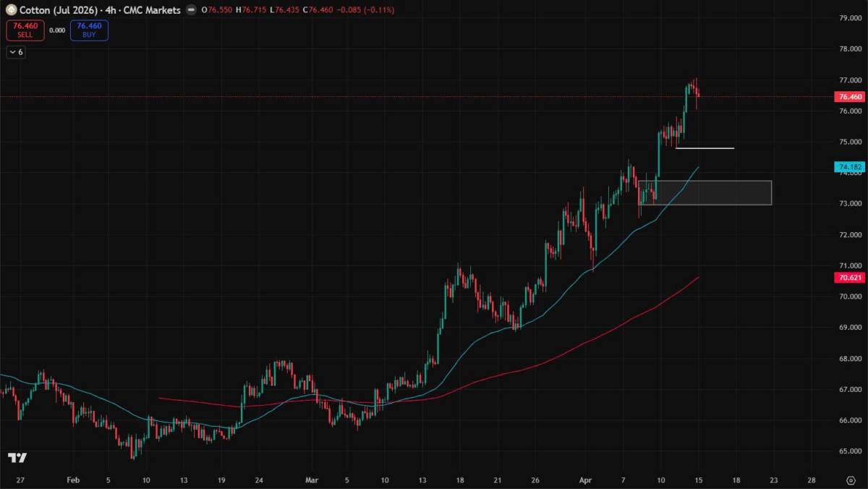Open chart settings hexagon gear icon
The image size is (868, 489).
[851, 480]
